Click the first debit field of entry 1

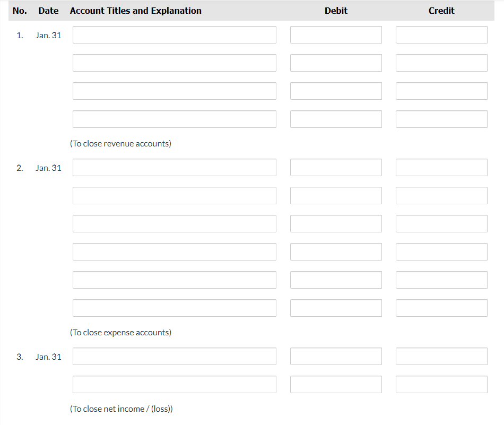(x=336, y=34)
